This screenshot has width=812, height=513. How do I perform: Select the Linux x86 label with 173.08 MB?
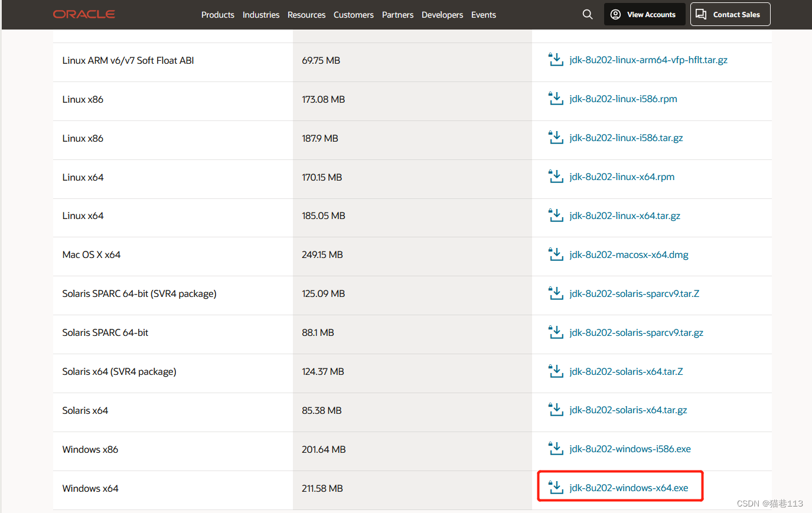[83, 99]
